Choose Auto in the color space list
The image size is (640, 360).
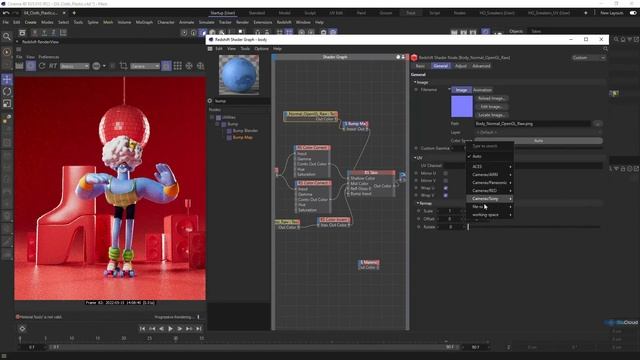(x=490, y=156)
